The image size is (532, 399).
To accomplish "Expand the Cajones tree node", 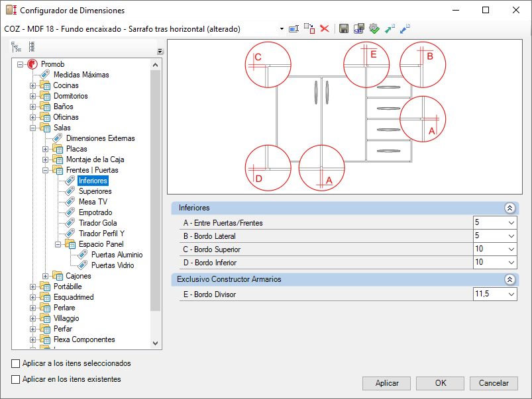I will 45,277.
